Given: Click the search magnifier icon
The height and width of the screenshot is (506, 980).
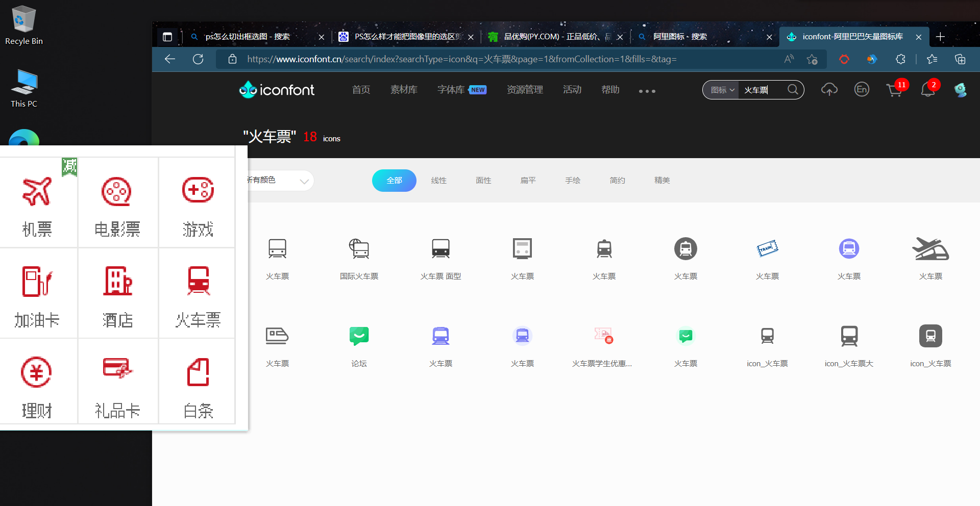Looking at the screenshot, I should [793, 90].
